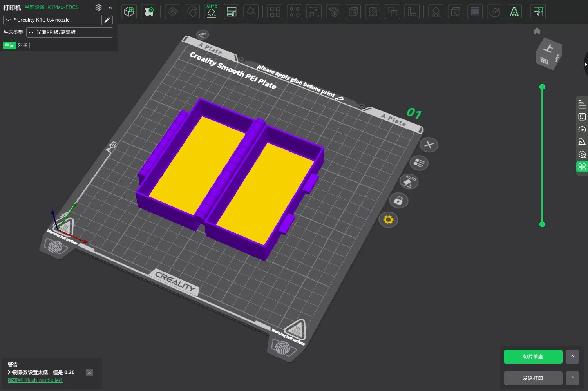The width and height of the screenshot is (588, 391).
Task: Click the open-box hollow tool icon
Action: tap(334, 12)
